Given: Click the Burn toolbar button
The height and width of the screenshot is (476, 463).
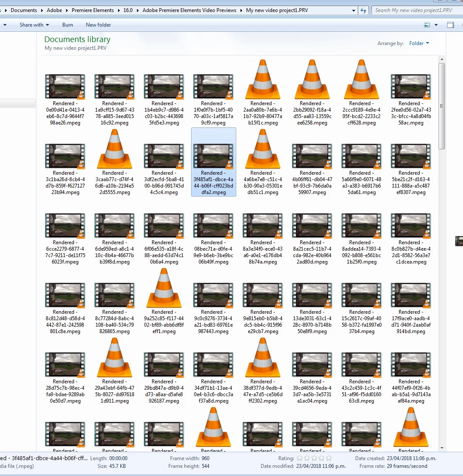Looking at the screenshot, I should point(67,25).
